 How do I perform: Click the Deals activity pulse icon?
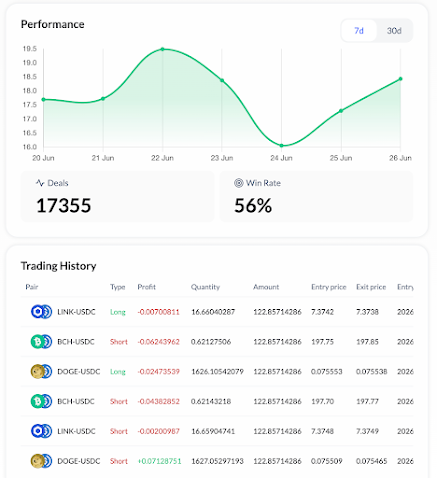40,183
